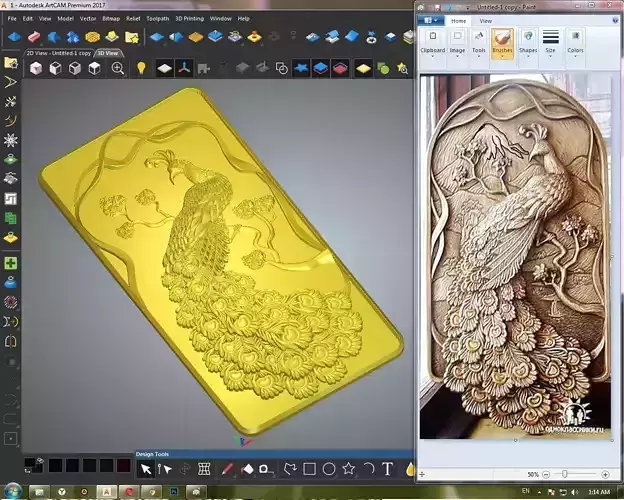Click the folder with star icon in left sidebar

point(11,62)
